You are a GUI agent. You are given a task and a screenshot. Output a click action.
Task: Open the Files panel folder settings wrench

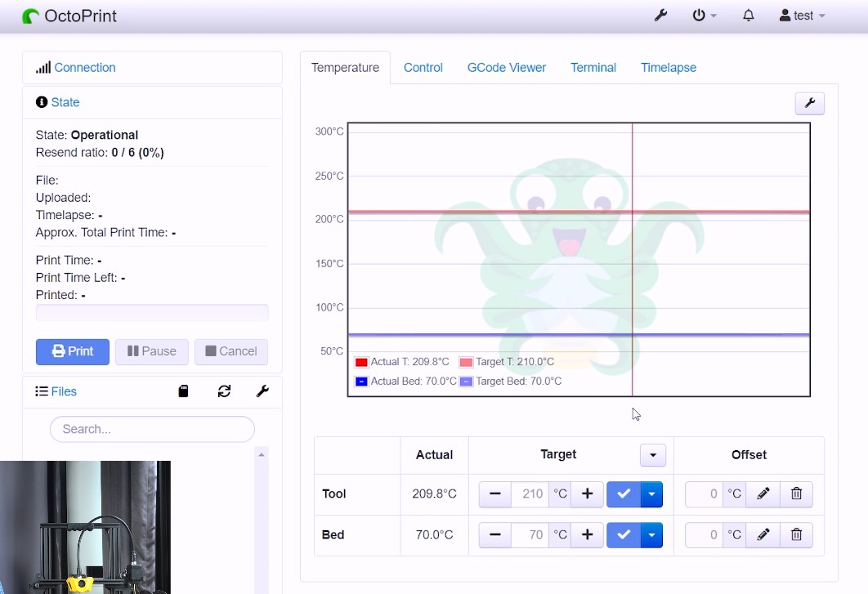262,391
